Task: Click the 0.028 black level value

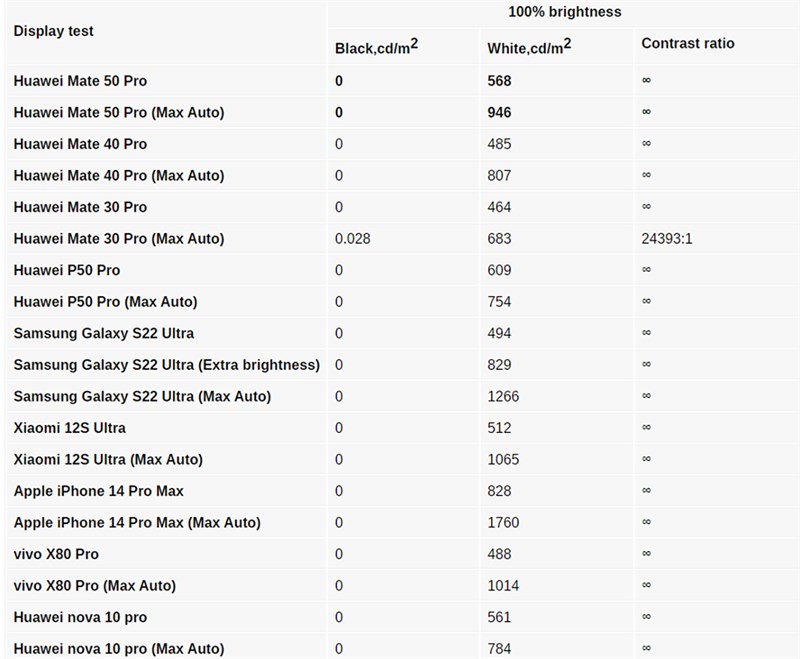Action: (352, 239)
